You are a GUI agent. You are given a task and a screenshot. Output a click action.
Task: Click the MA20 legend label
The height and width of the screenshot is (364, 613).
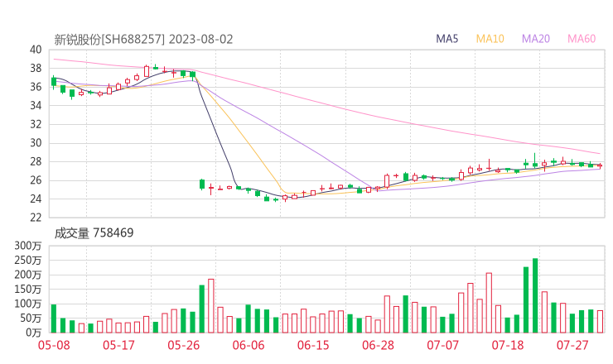(x=536, y=39)
